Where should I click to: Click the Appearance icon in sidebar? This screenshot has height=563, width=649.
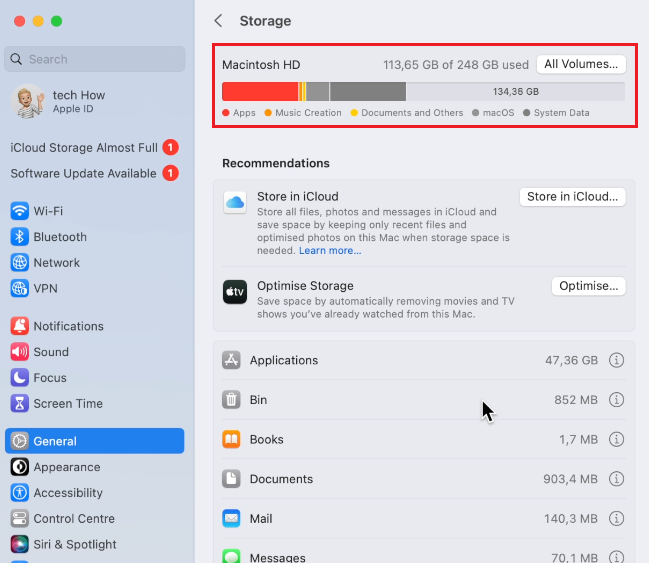pyautogui.click(x=19, y=467)
